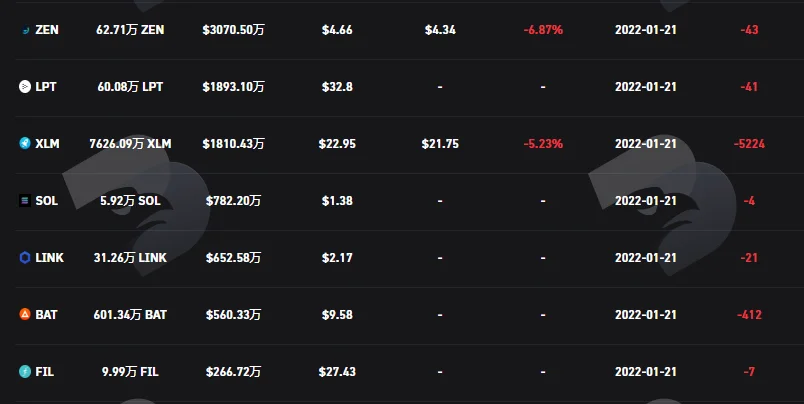
Task: Click the -412 BAT change amount
Action: [x=749, y=314]
